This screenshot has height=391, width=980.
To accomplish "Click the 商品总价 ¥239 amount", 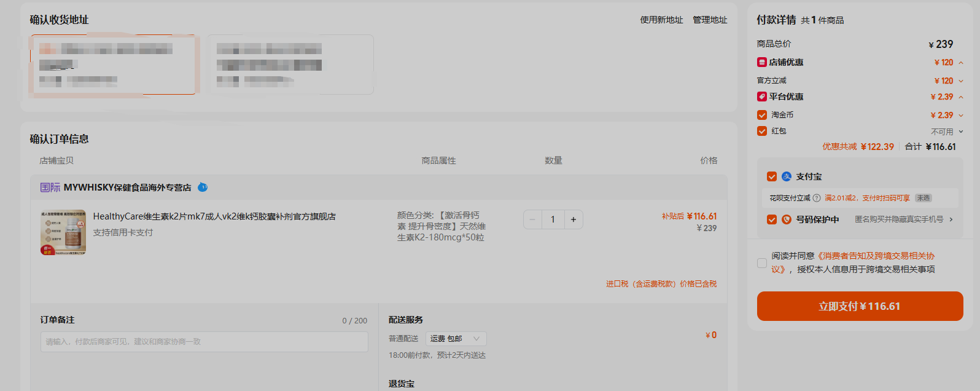I will (941, 44).
